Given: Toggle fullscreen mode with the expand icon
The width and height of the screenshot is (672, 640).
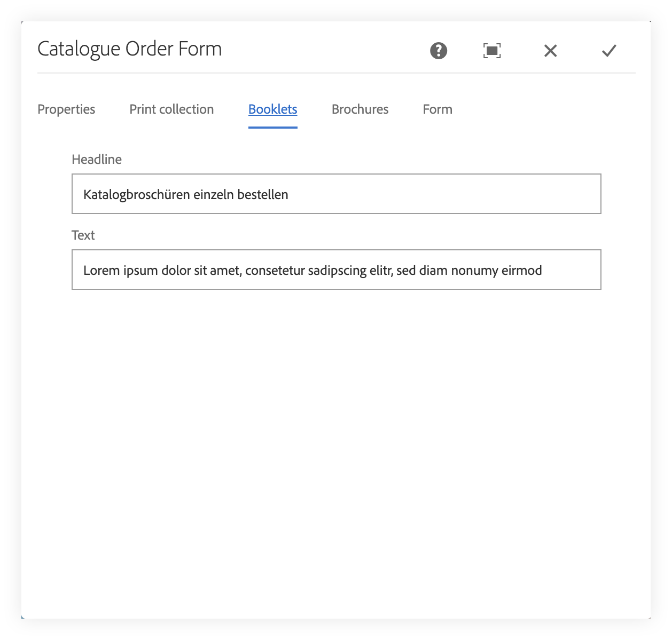Looking at the screenshot, I should click(491, 51).
